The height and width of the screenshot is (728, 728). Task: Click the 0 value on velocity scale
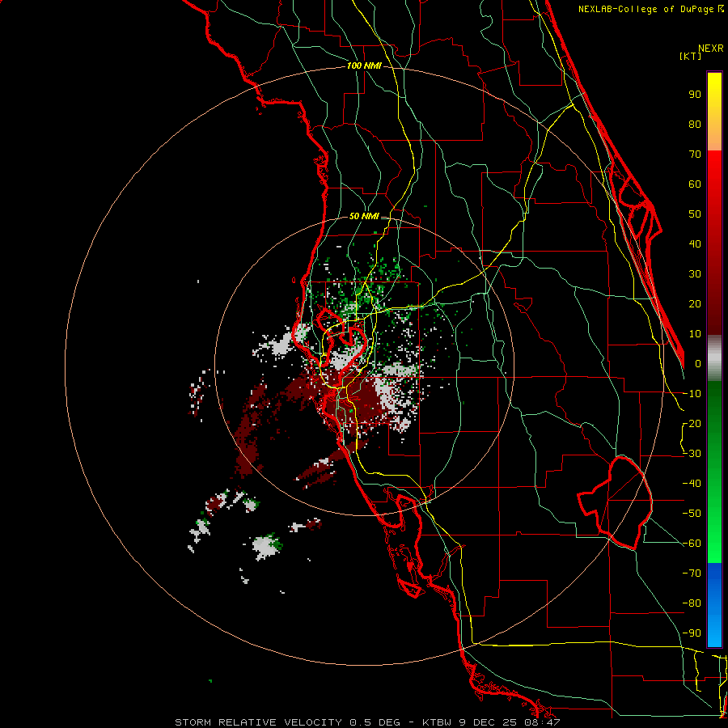(698, 363)
